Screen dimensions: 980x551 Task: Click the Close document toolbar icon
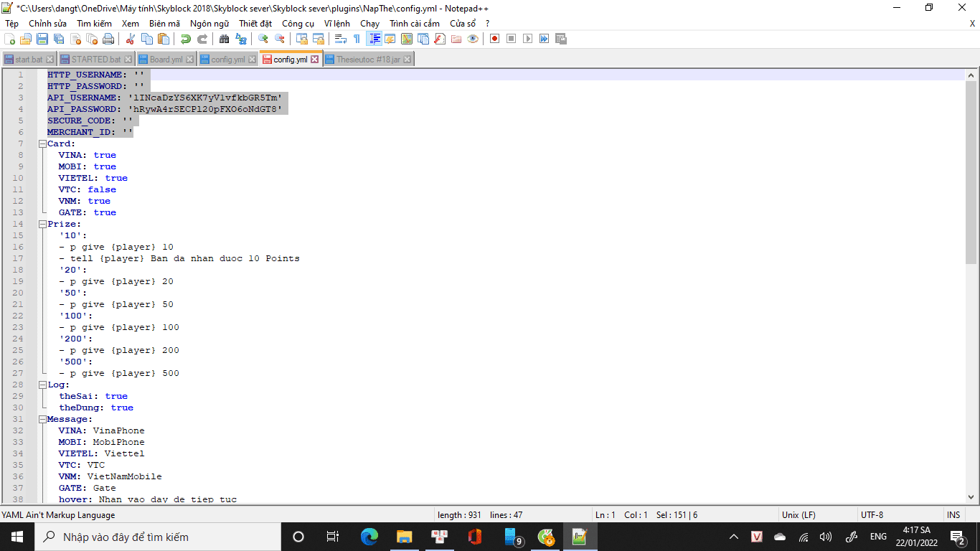[75, 39]
